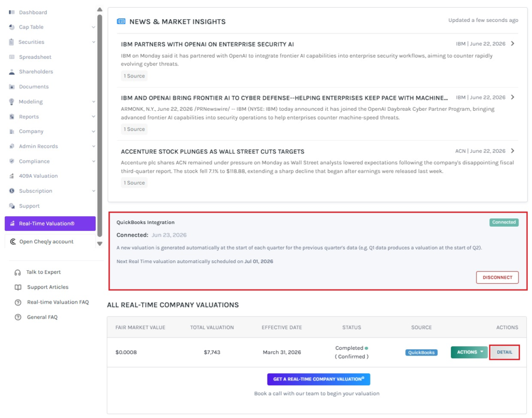Expand the Reports menu chevron
This screenshot has width=532, height=418.
(x=94, y=116)
